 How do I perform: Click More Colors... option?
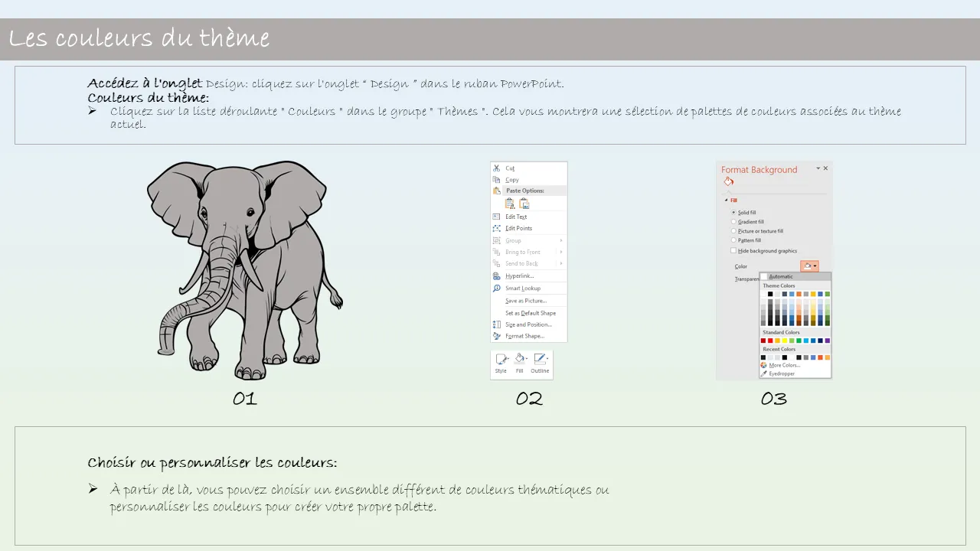point(784,365)
